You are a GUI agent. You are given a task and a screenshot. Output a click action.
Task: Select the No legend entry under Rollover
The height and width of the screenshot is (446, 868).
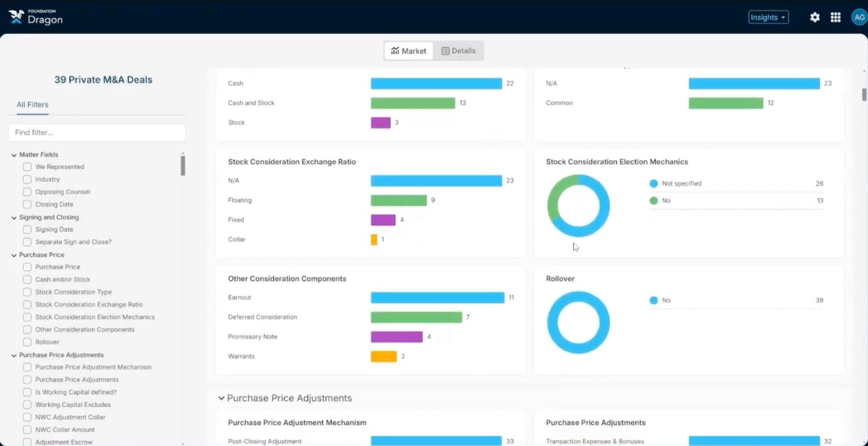(x=736, y=300)
